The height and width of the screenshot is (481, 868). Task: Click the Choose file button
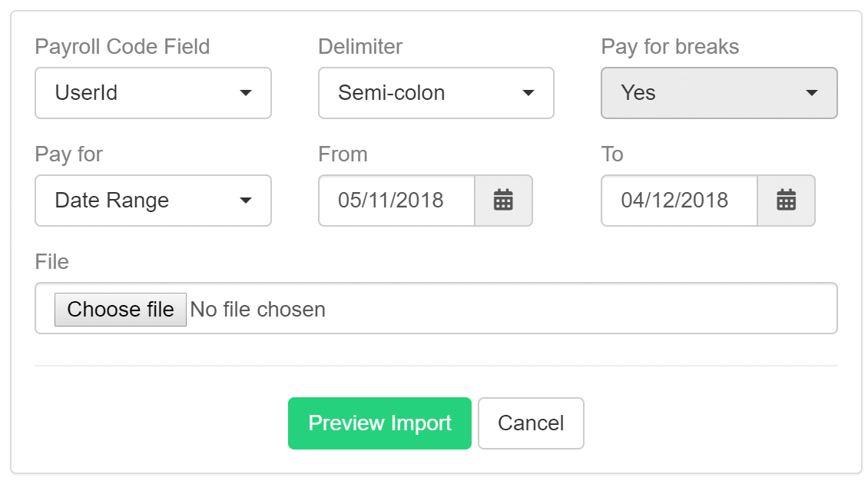click(x=120, y=310)
